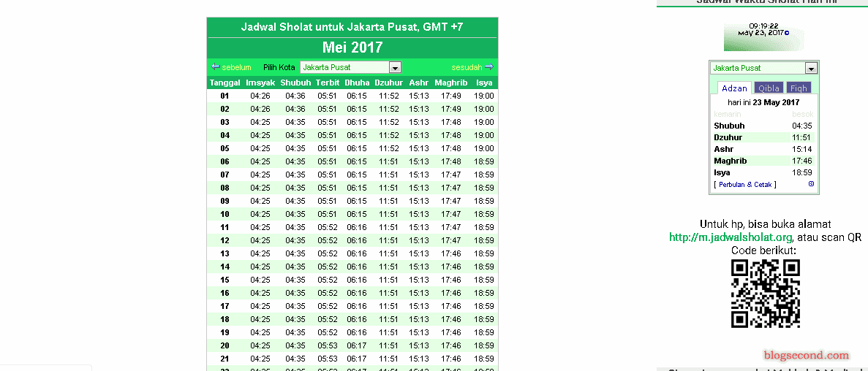Click the Tanggal column header
This screenshot has height=371, width=868.
click(224, 83)
